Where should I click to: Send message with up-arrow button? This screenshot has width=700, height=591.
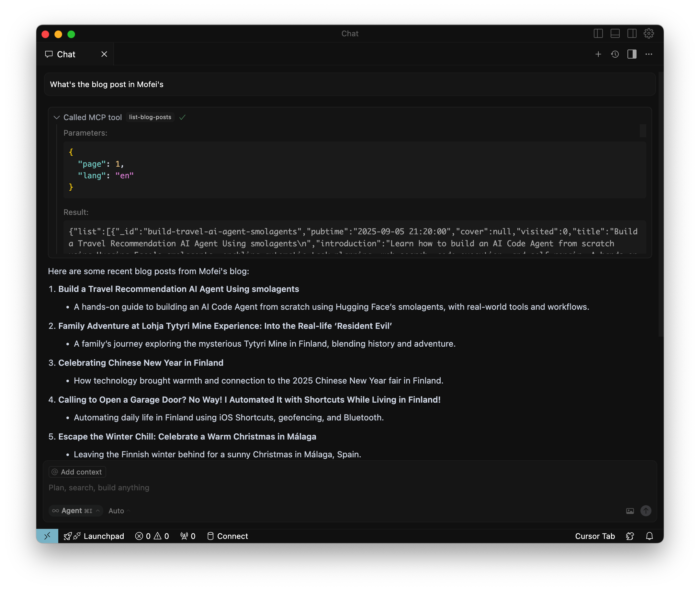646,511
